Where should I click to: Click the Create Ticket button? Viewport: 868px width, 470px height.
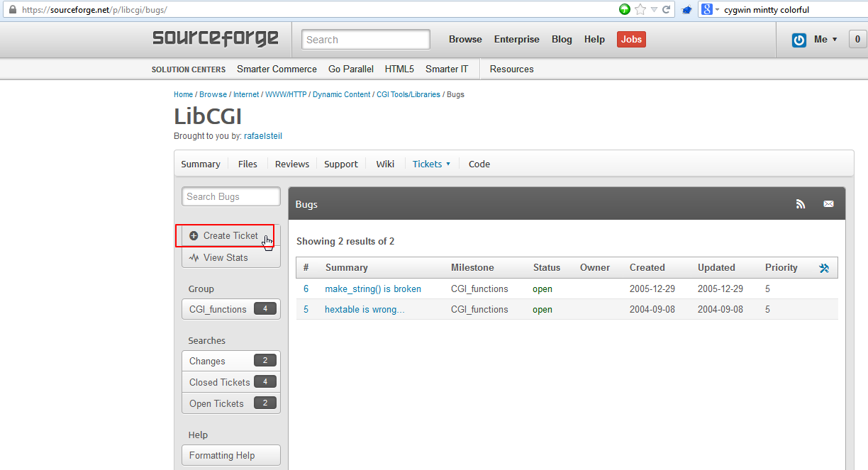pyautogui.click(x=231, y=235)
